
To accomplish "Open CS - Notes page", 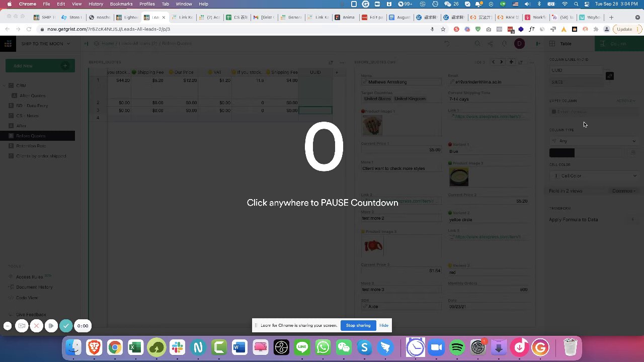I will click(x=27, y=116).
